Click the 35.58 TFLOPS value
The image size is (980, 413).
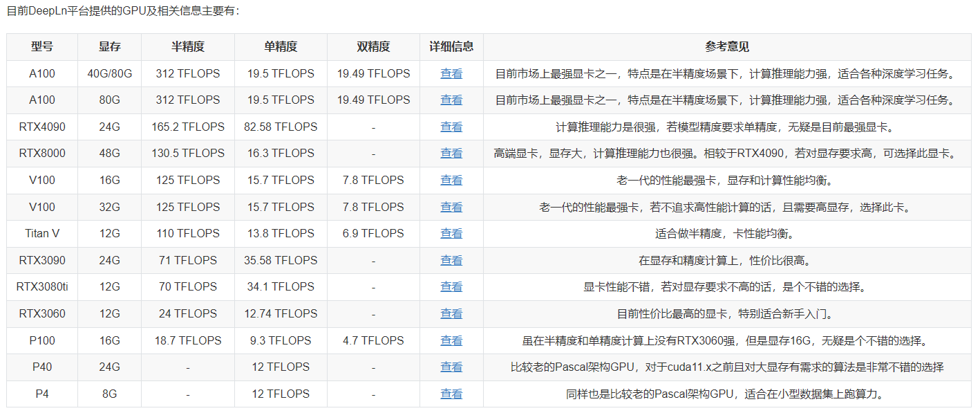[x=281, y=261]
